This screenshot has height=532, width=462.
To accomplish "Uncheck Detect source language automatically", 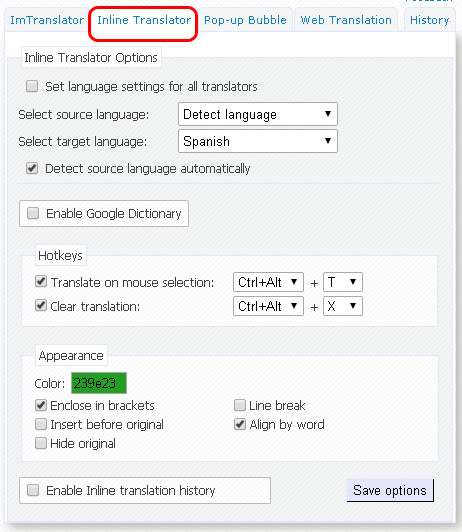I will click(x=32, y=168).
